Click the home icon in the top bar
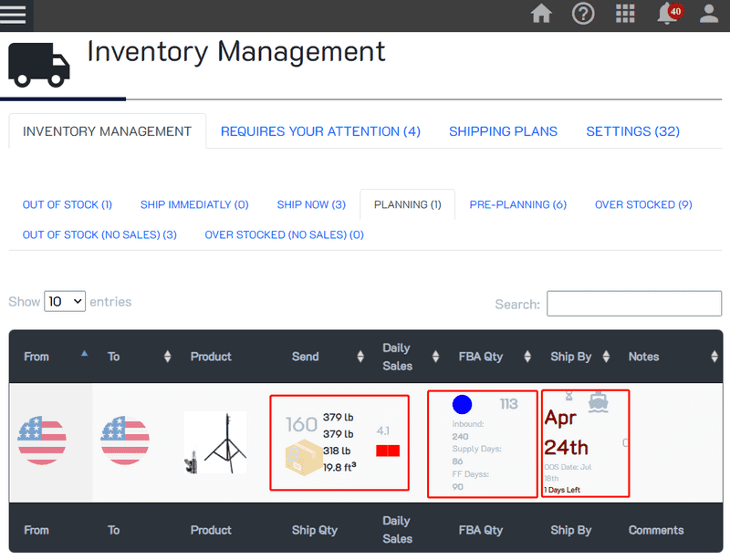The image size is (730, 560). 541,14
